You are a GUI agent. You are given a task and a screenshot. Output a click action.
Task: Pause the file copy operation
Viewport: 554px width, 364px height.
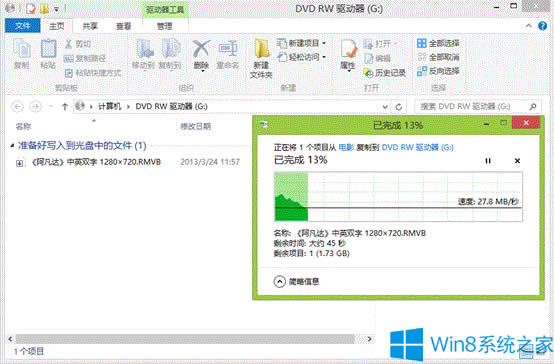coord(488,161)
